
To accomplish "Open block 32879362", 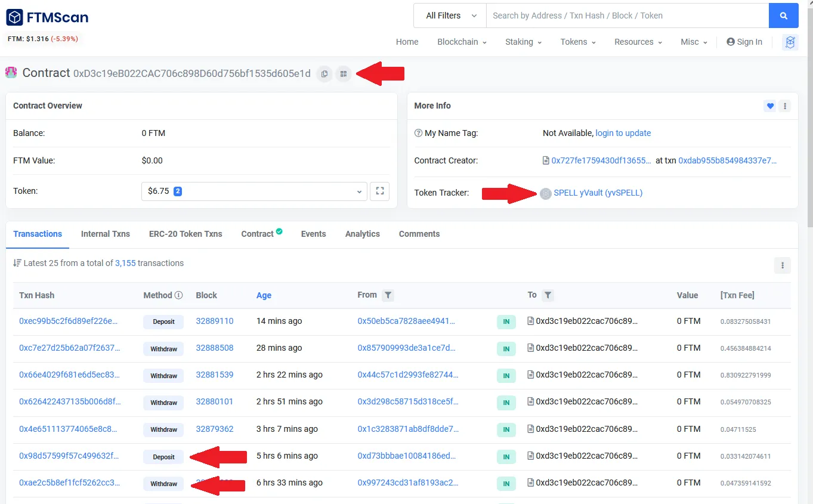I will click(x=215, y=429).
